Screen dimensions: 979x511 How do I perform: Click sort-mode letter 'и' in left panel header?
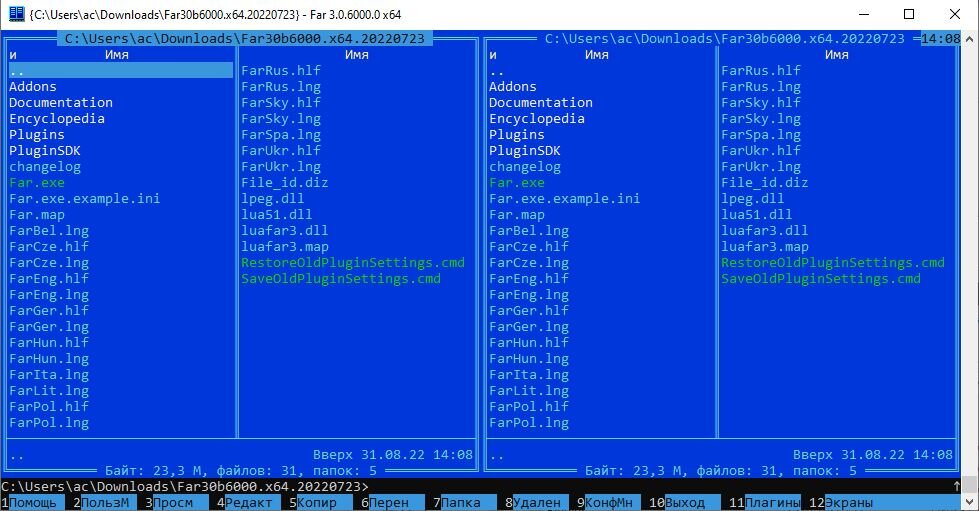(x=13, y=55)
